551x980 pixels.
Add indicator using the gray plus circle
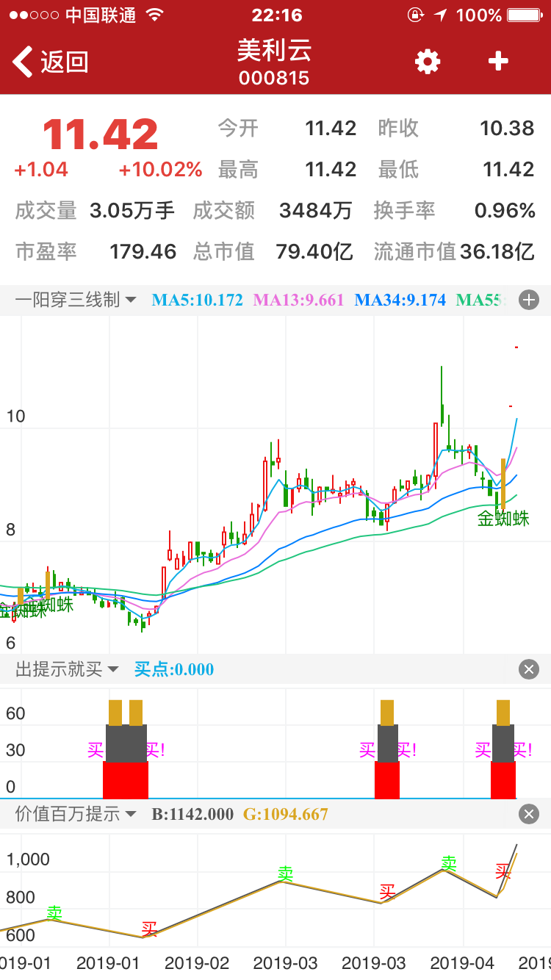529,300
